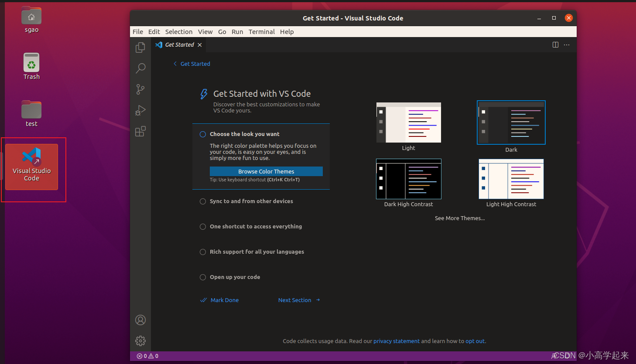Close the Get Started tab
The height and width of the screenshot is (364, 636).
click(200, 45)
